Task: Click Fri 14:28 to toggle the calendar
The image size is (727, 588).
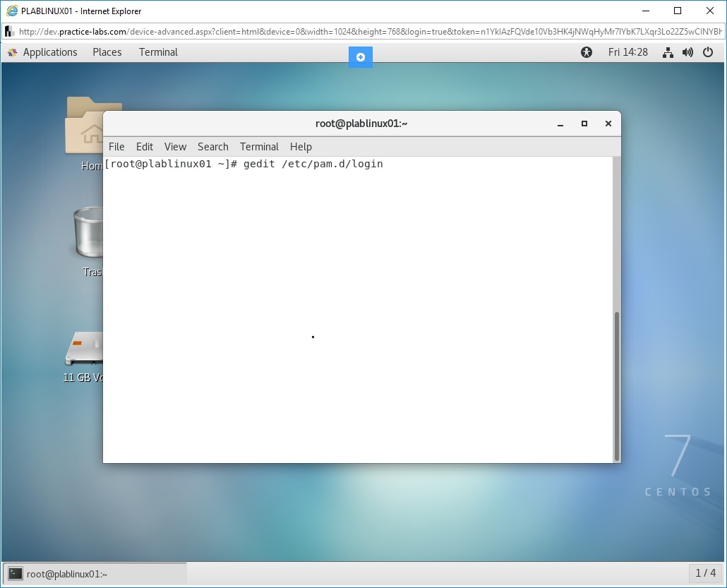Action: (627, 52)
